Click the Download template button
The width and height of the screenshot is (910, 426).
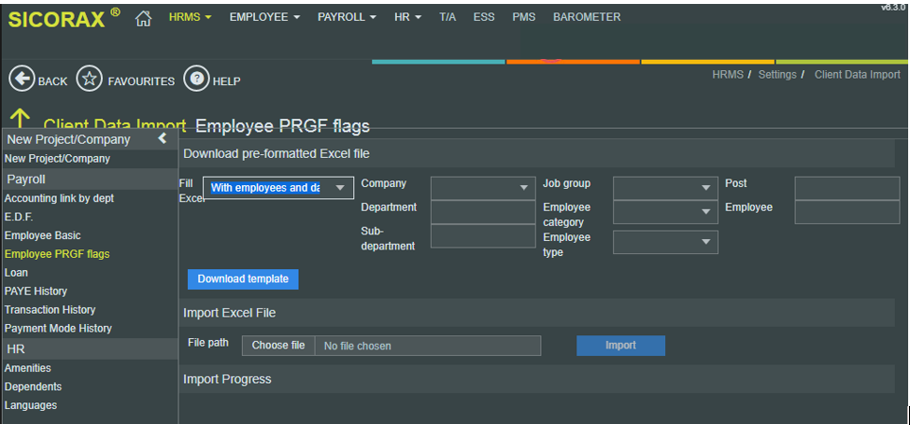(243, 279)
